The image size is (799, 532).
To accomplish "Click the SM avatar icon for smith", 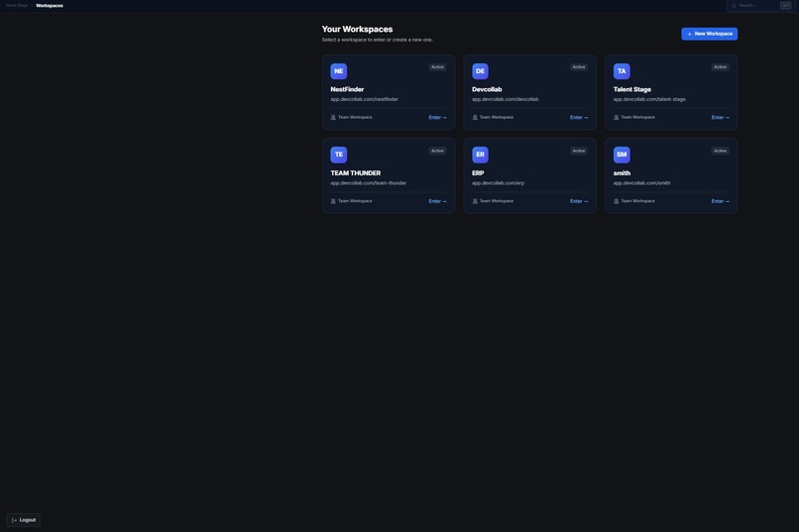I will (x=622, y=155).
